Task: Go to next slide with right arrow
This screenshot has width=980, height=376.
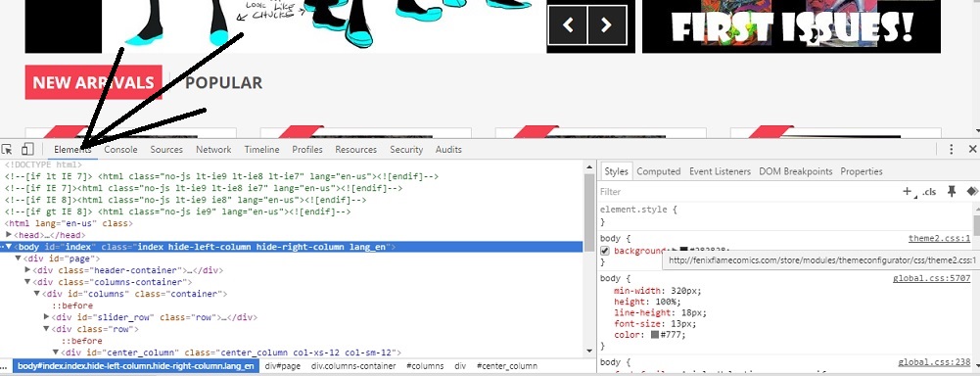Action: 606,25
